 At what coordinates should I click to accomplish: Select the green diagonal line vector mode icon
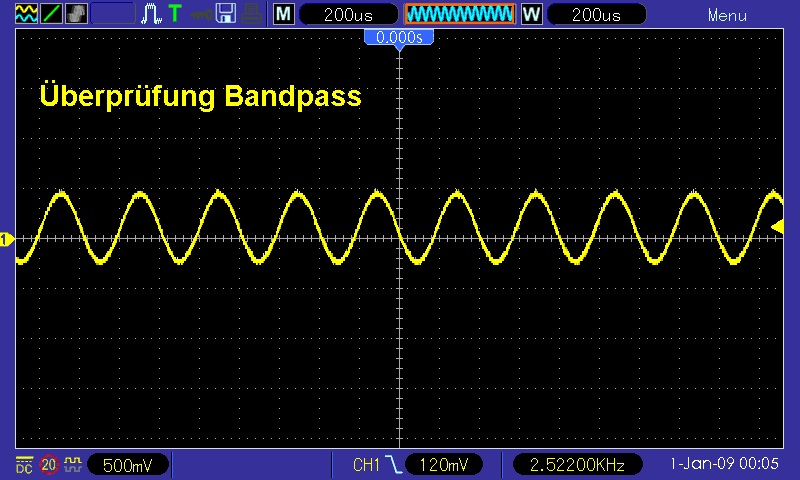[x=52, y=13]
